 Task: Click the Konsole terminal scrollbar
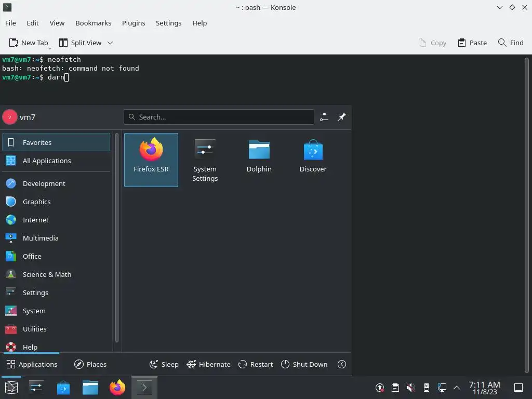(x=527, y=216)
